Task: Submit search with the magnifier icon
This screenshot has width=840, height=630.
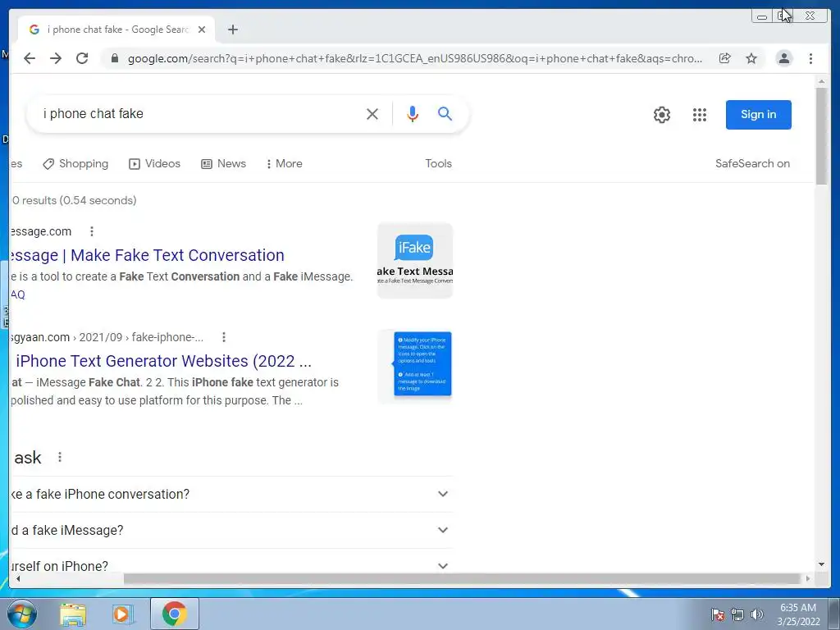Action: [x=445, y=113]
